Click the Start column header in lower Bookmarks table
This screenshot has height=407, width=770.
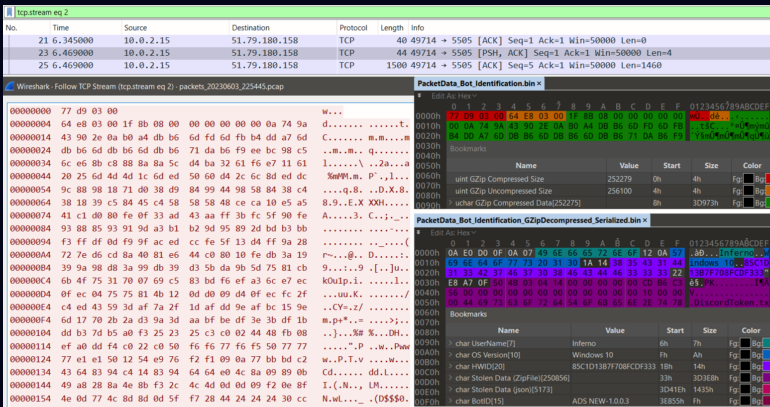click(675, 330)
